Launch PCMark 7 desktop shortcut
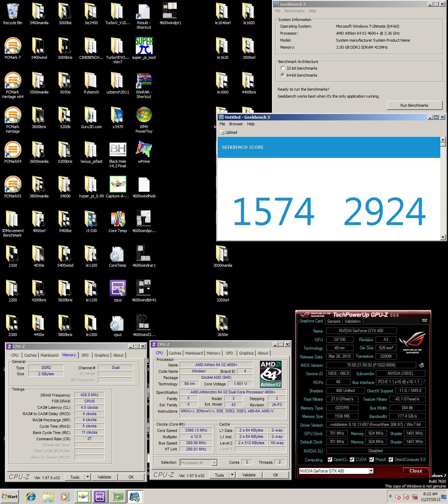Viewport: 448px width, 504px height. click(13, 49)
